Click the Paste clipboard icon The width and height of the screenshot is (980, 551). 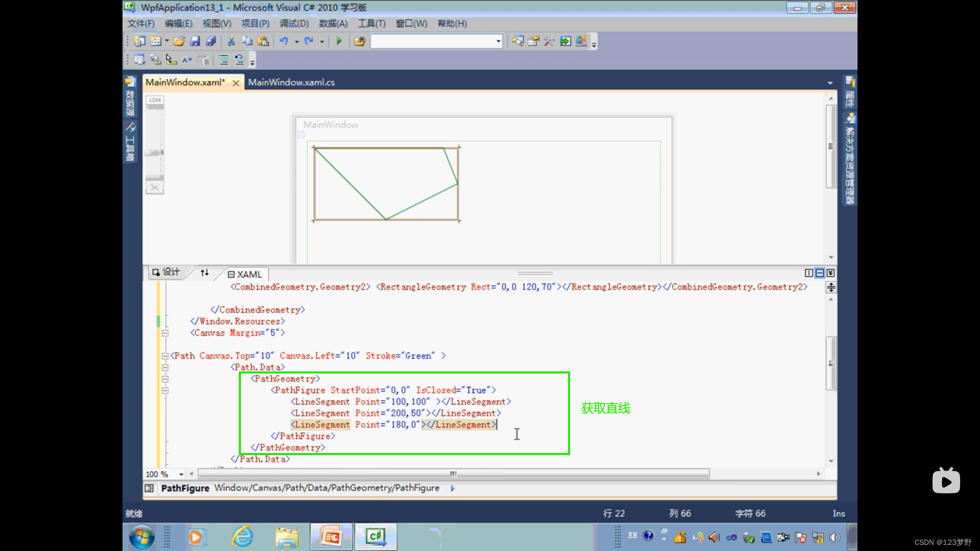click(x=263, y=41)
